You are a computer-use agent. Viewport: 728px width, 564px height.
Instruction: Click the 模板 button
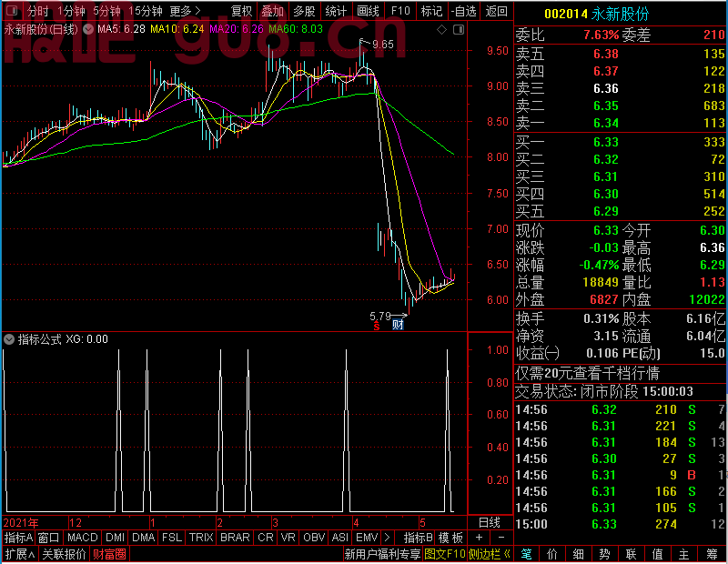pos(450,538)
